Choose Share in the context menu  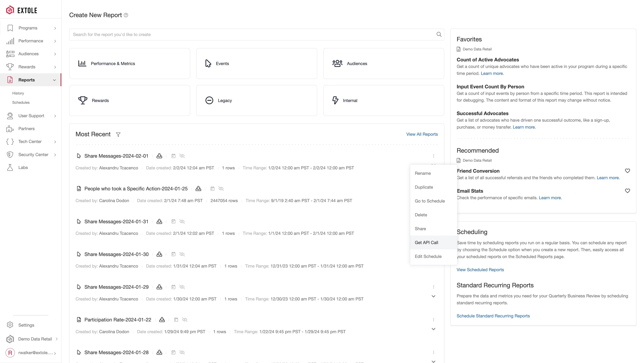[x=433, y=229]
